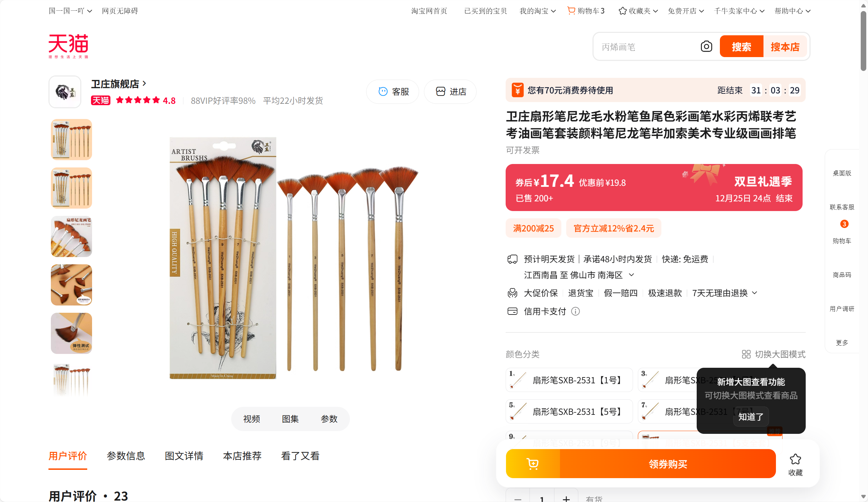
Task: Expand the 7天无理由退换 services chevron
Action: pos(755,293)
